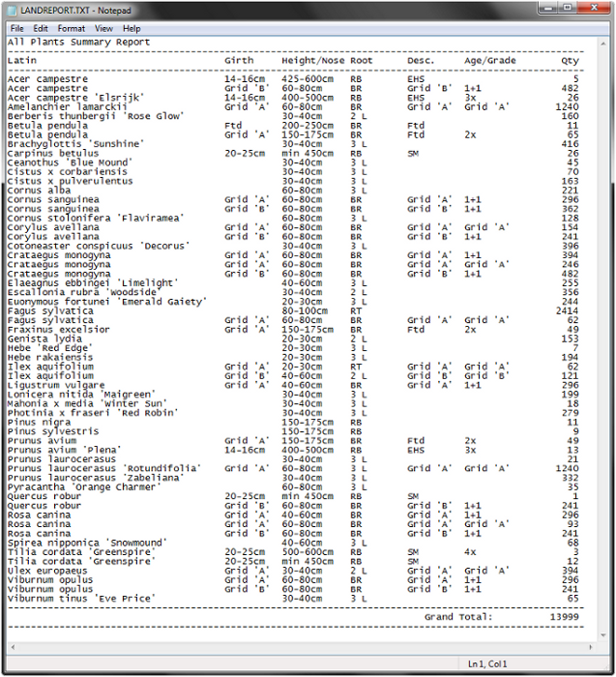Click 'Hebe rakaiensis' plant name
Image resolution: width=616 pixels, height=677 pixels.
tap(49, 357)
